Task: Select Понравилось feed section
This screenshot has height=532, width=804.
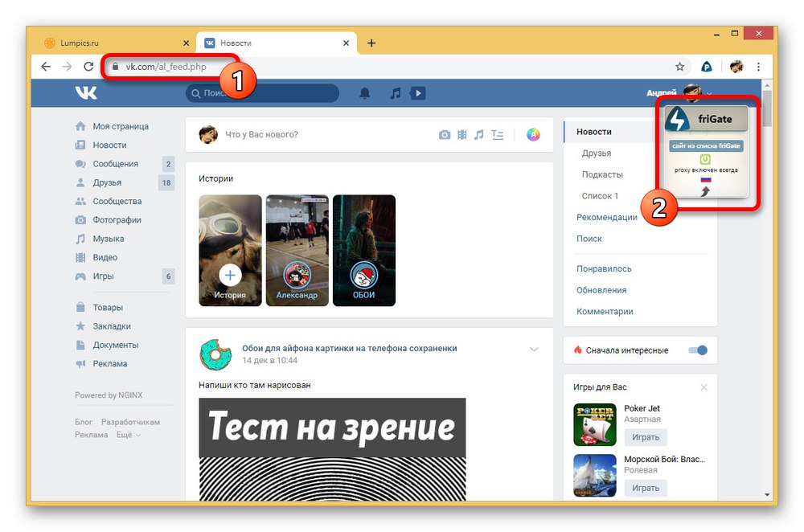Action: (604, 268)
